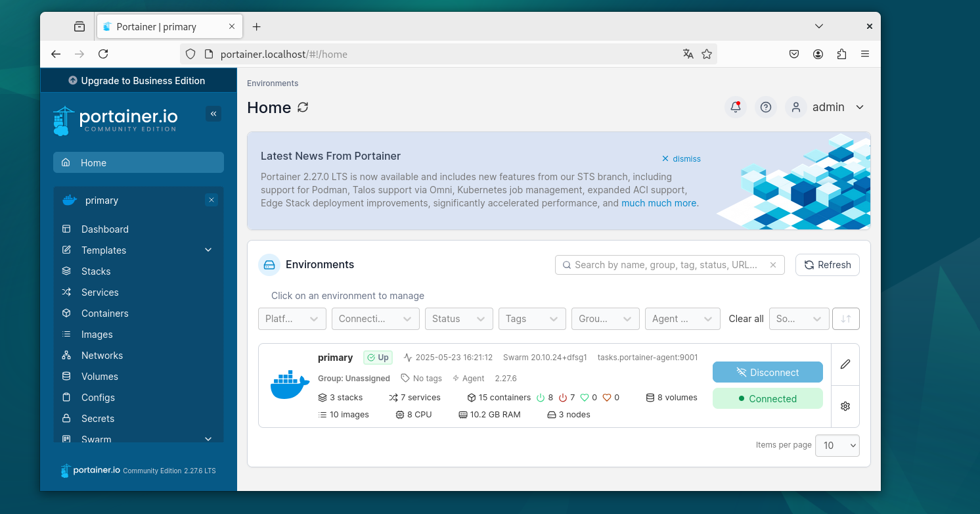Collapse the sidebar with double-chevron icon
The width and height of the screenshot is (980, 514).
click(x=213, y=114)
